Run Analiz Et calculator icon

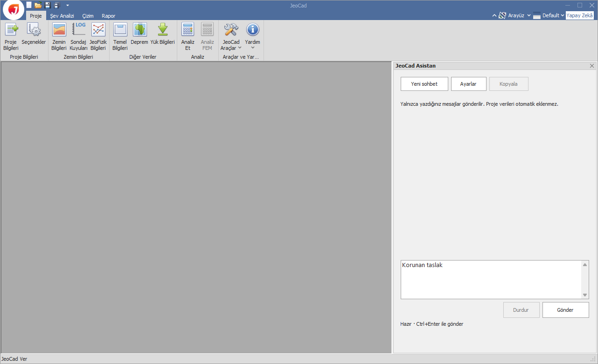(x=188, y=36)
